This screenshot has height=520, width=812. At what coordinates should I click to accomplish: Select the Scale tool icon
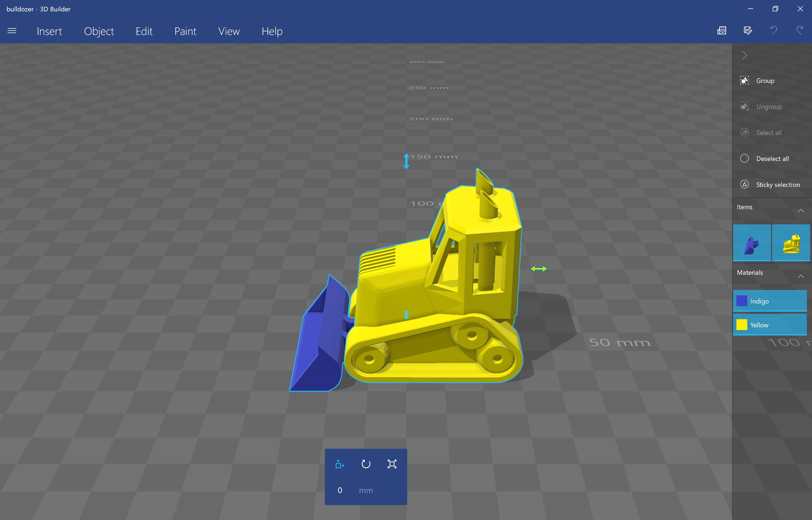coord(392,464)
